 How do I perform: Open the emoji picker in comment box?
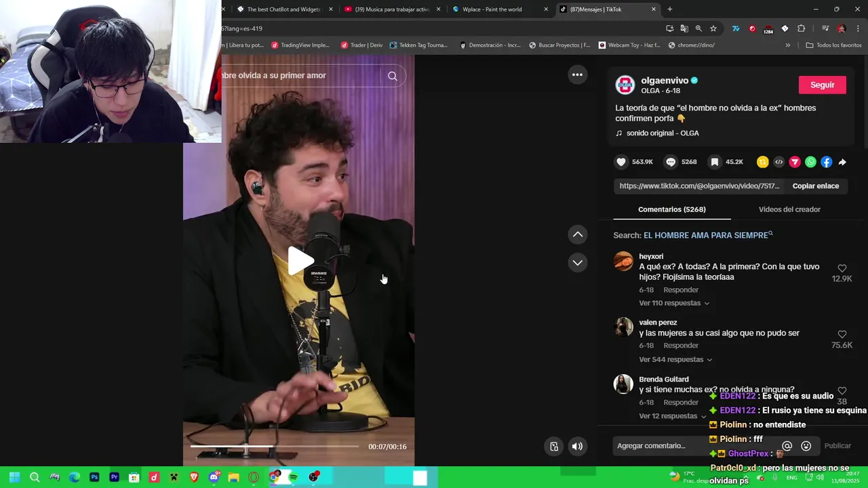point(806,446)
